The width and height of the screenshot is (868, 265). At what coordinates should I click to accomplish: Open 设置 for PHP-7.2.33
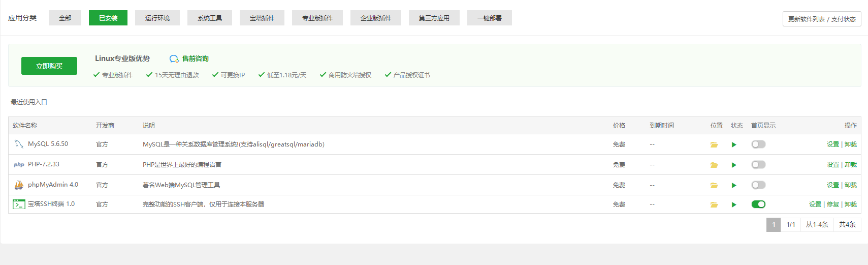(x=833, y=165)
